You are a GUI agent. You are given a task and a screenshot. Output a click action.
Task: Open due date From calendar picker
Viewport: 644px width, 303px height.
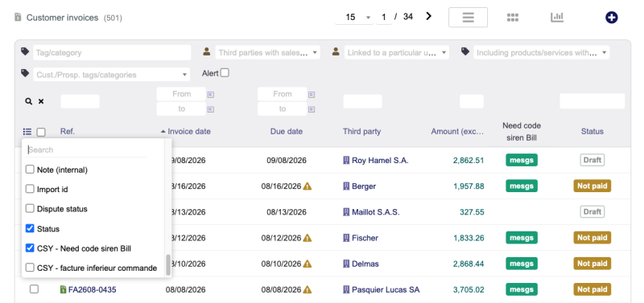[x=312, y=95]
